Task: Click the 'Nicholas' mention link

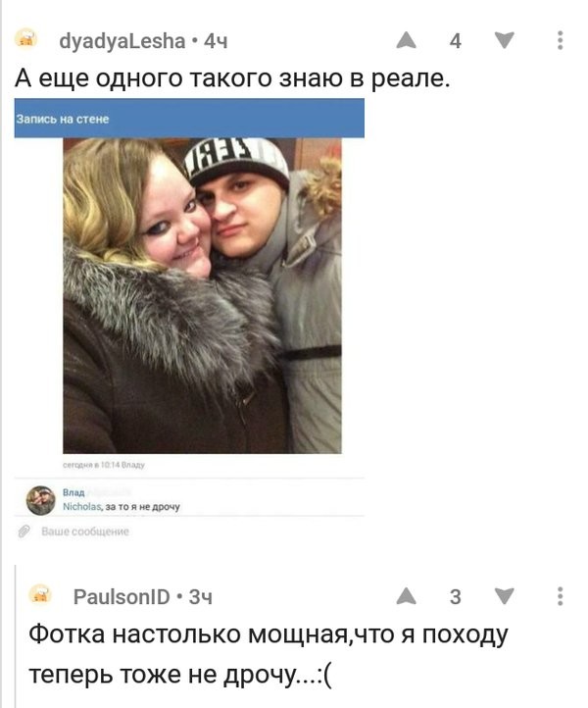Action: [81, 507]
